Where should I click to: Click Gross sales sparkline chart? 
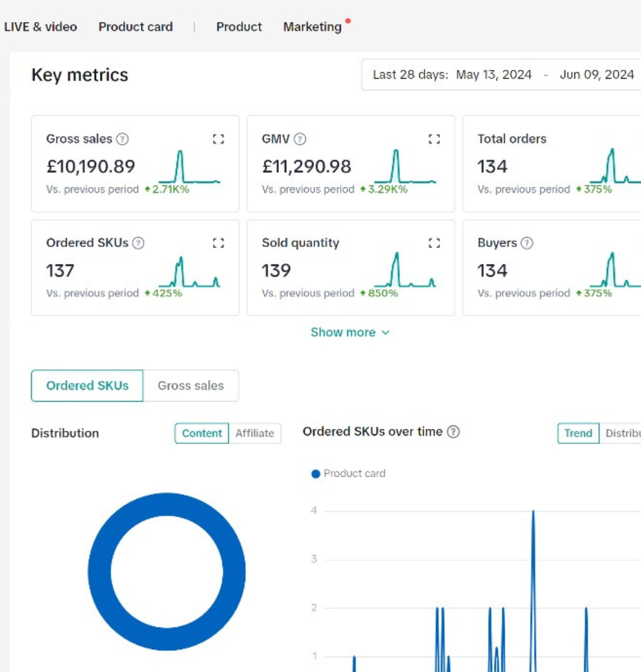click(x=189, y=166)
